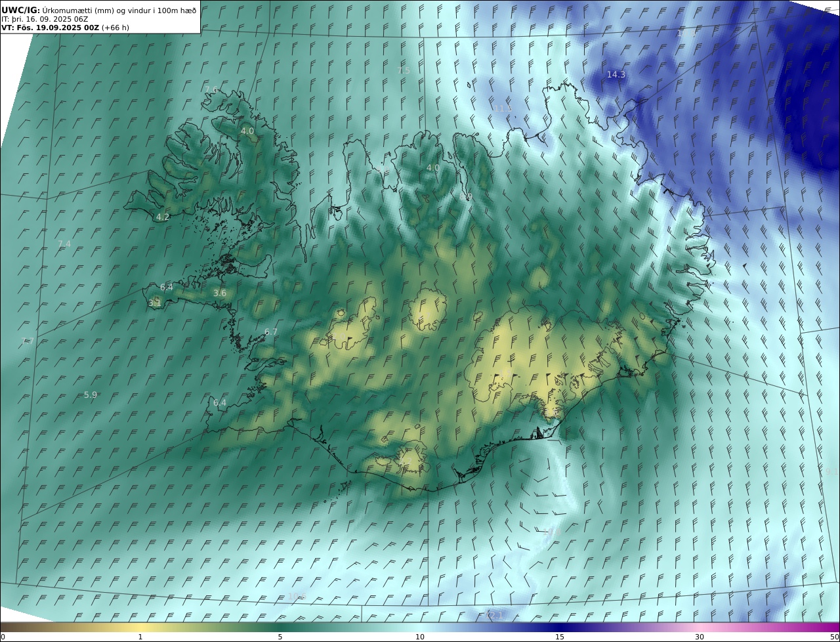
Task: Click the 12.1 value above the colour bar
Action: coord(494,615)
